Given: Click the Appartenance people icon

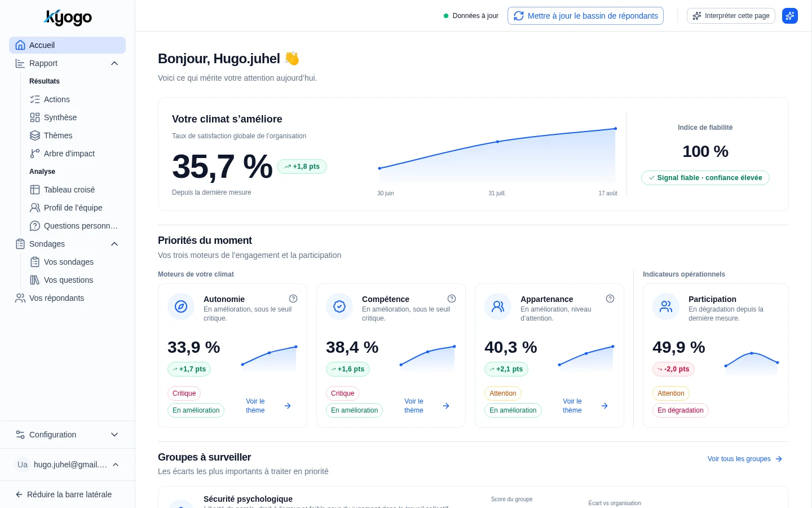Looking at the screenshot, I should point(498,306).
